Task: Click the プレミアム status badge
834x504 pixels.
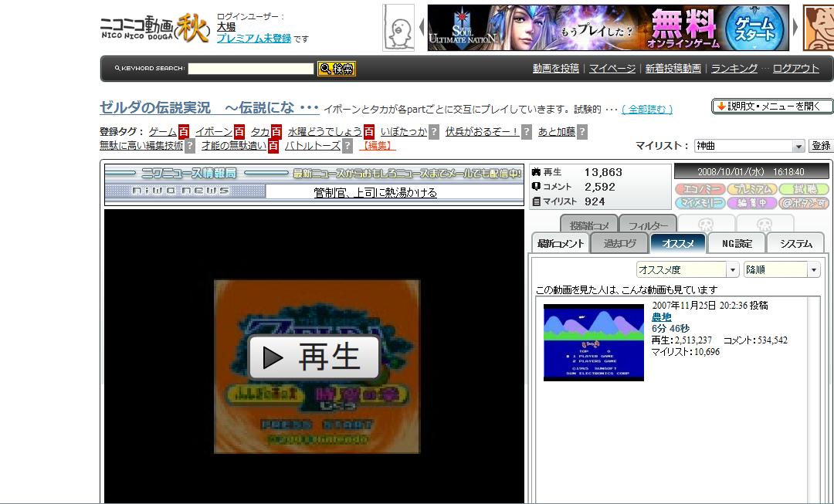Action: [752, 189]
